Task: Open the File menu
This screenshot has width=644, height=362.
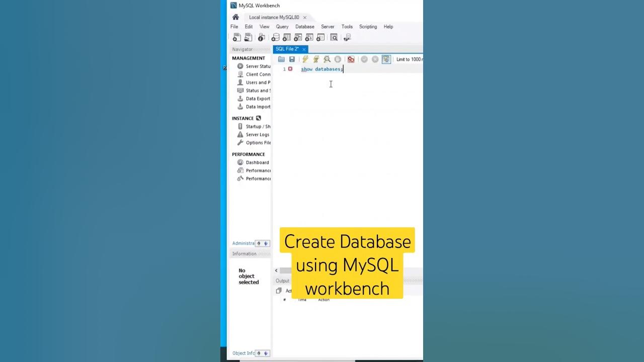Action: coord(234,27)
